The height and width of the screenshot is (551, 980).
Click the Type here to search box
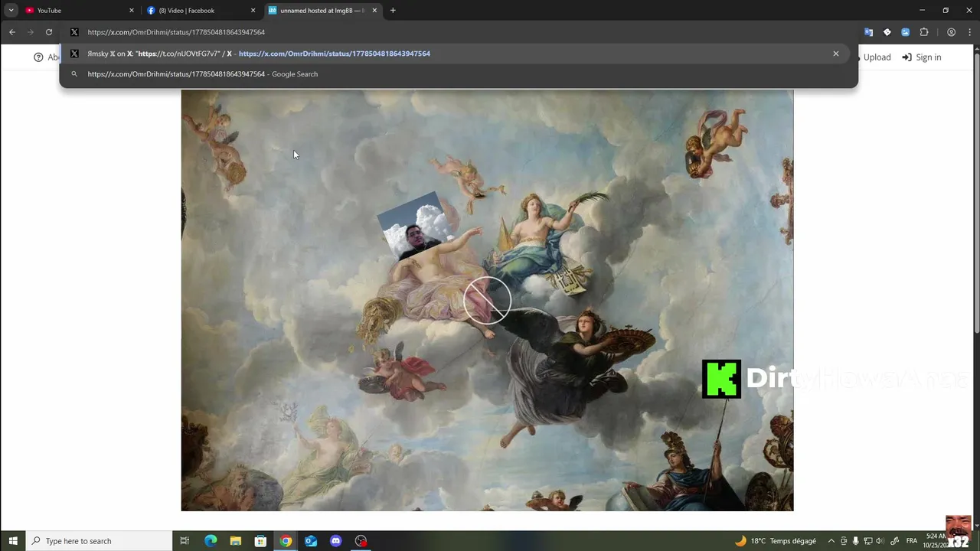click(100, 541)
